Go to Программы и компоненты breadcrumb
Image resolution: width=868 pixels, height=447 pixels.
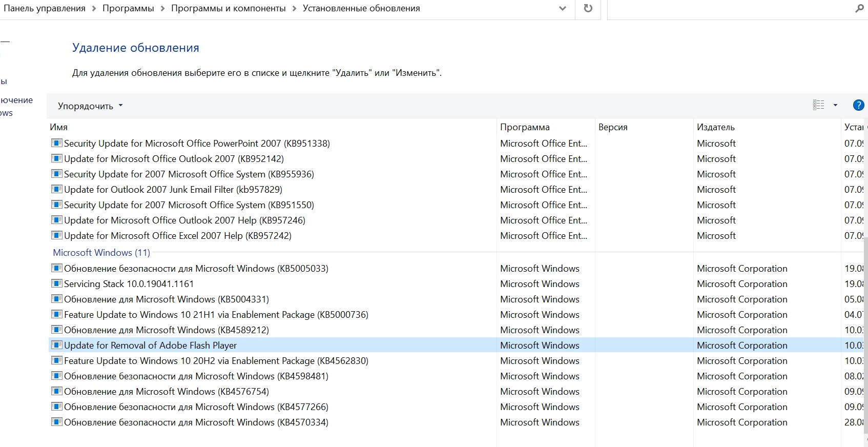tap(229, 8)
